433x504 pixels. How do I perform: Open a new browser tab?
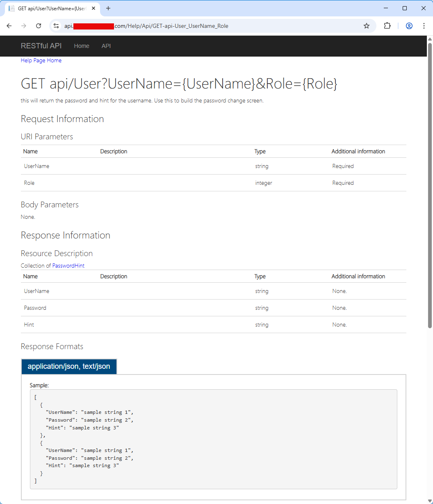pyautogui.click(x=108, y=8)
